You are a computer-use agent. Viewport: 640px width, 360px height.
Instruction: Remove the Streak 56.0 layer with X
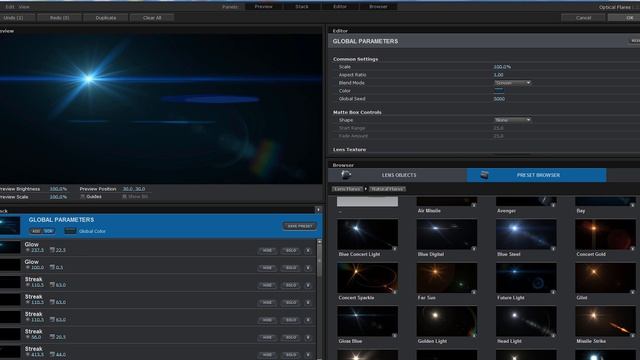(308, 337)
